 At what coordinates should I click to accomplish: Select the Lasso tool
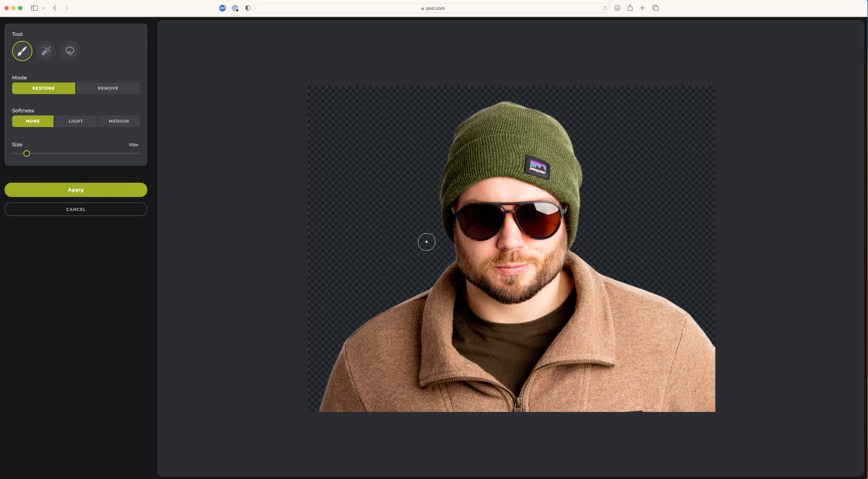pyautogui.click(x=69, y=51)
